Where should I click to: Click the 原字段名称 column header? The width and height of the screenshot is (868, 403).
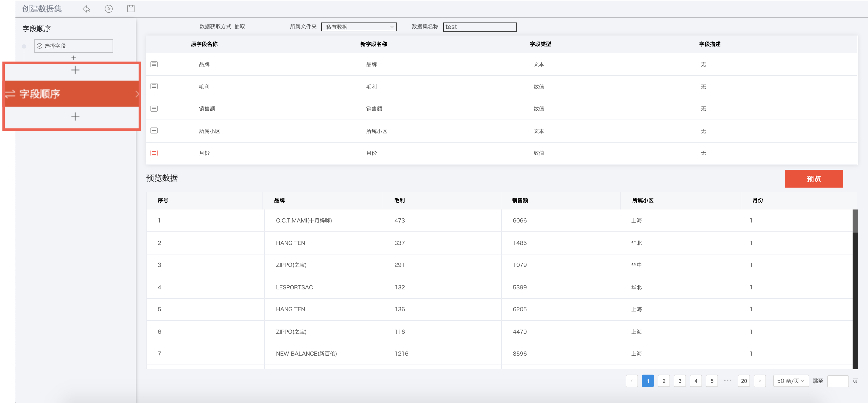204,44
